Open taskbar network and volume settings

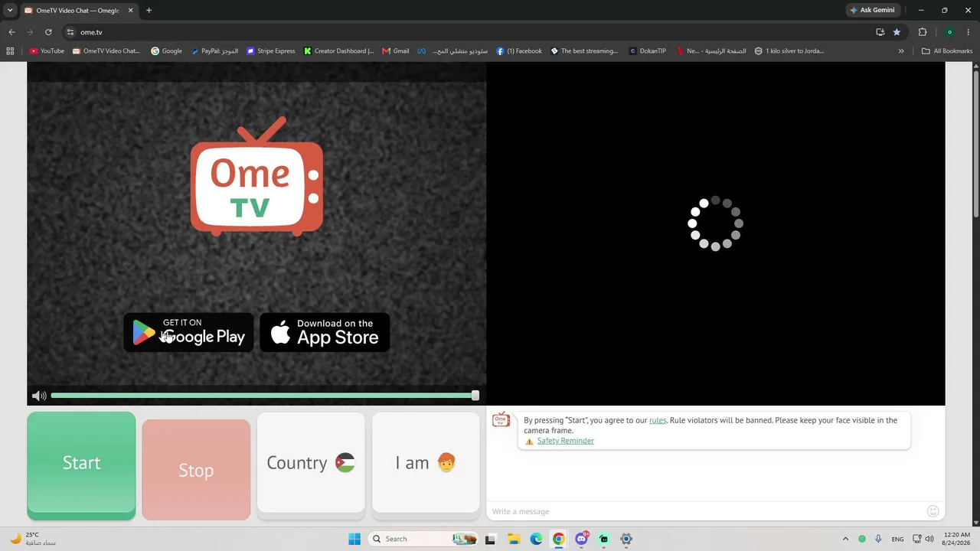click(x=924, y=539)
